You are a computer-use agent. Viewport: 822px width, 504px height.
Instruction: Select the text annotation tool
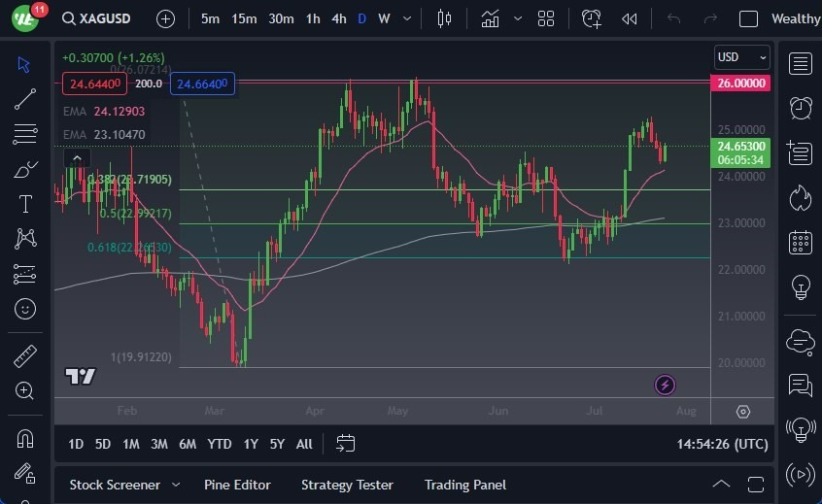point(25,204)
